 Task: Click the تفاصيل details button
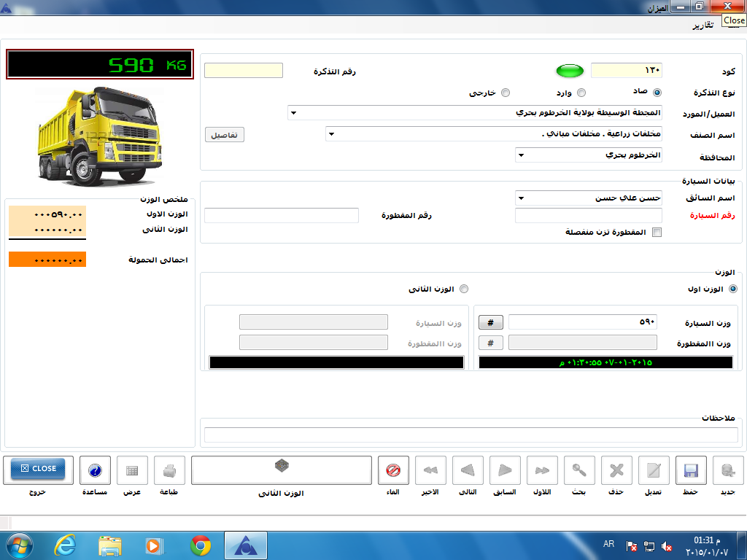(x=224, y=135)
